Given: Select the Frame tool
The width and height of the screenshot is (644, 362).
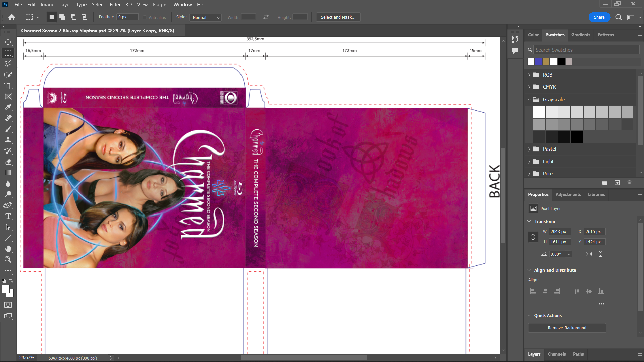Looking at the screenshot, I should click(x=8, y=97).
